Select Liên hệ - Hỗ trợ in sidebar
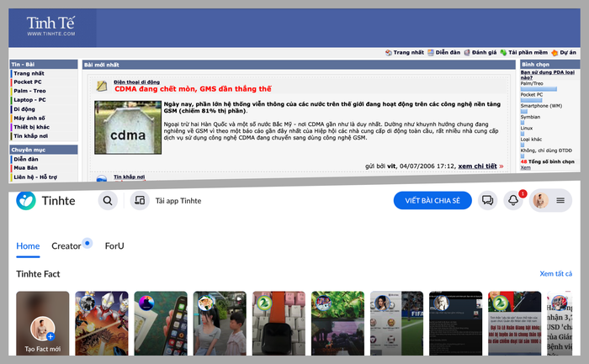Image resolution: width=589 pixels, height=364 pixels. pos(35,177)
